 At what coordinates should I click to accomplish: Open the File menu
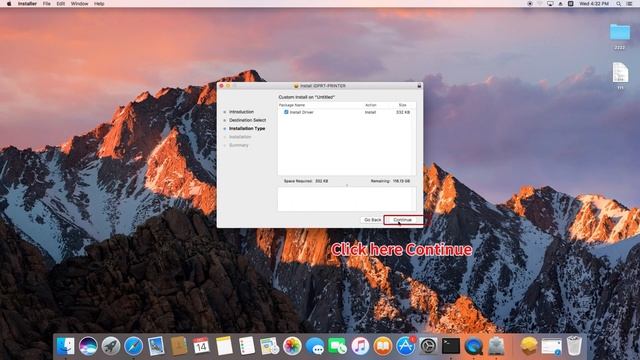(47, 4)
